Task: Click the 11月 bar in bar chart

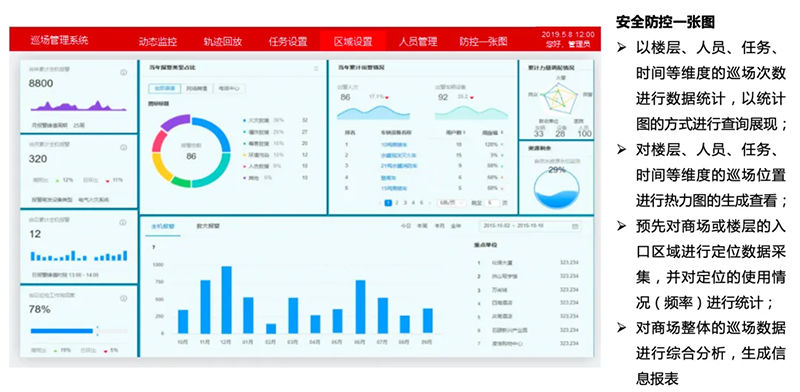Action: click(x=205, y=306)
